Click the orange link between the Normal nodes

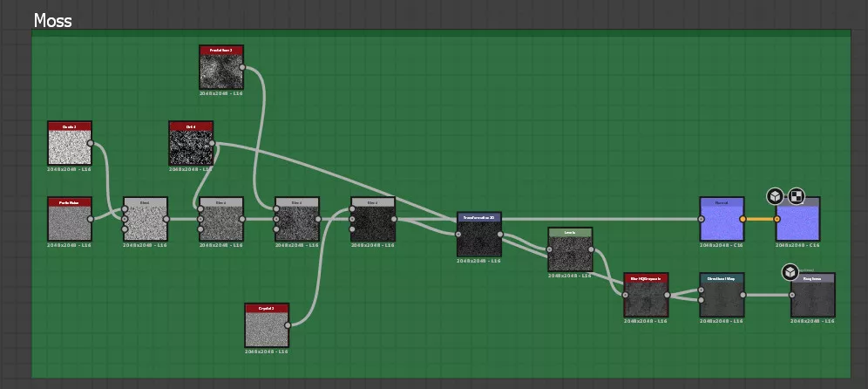pos(759,219)
